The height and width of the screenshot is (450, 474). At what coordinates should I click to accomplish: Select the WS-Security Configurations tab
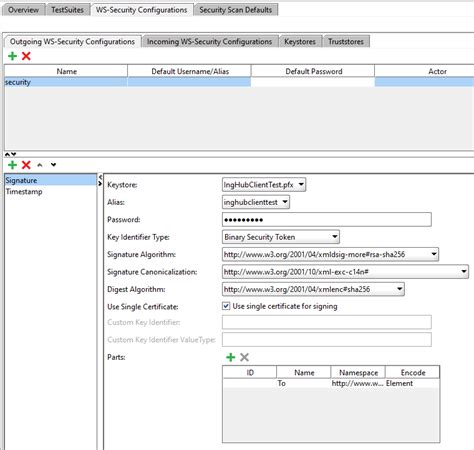pyautogui.click(x=142, y=10)
